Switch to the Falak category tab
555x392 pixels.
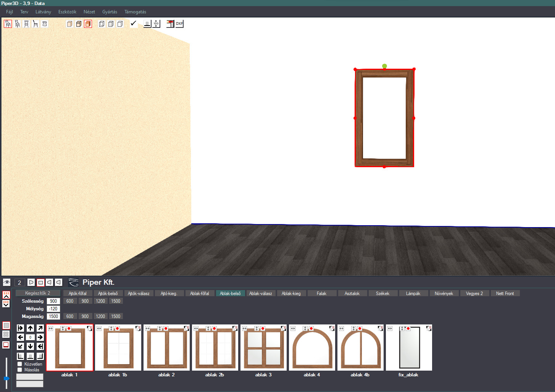click(321, 294)
